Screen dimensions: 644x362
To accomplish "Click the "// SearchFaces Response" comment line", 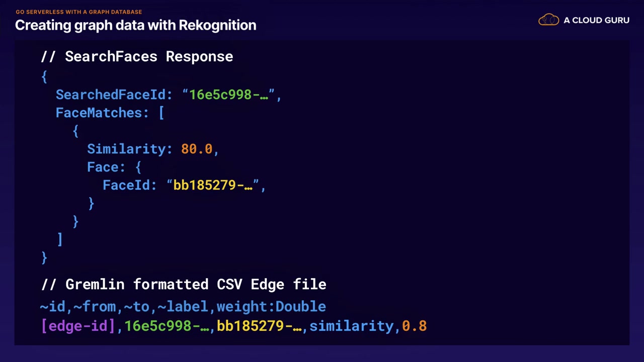I will coord(136,56).
